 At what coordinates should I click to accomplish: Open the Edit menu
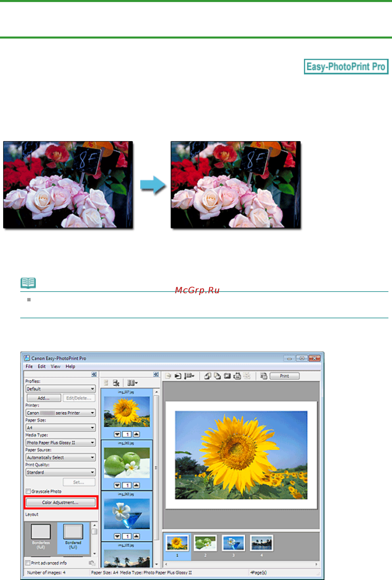42,366
